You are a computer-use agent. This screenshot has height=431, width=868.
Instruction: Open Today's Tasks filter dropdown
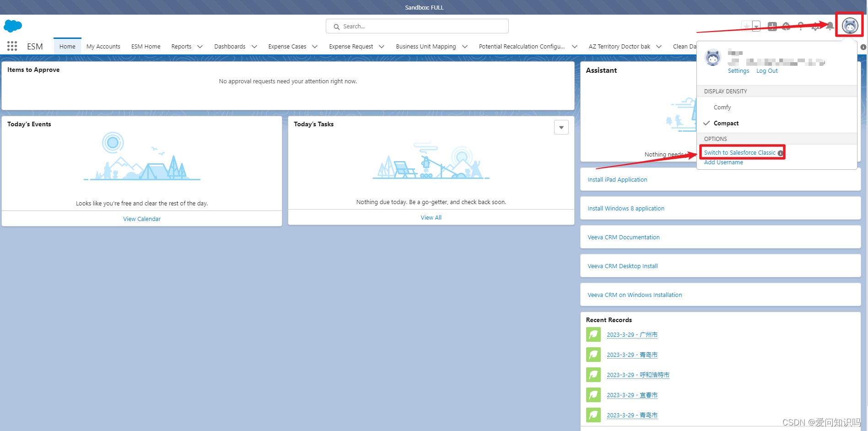(x=561, y=127)
